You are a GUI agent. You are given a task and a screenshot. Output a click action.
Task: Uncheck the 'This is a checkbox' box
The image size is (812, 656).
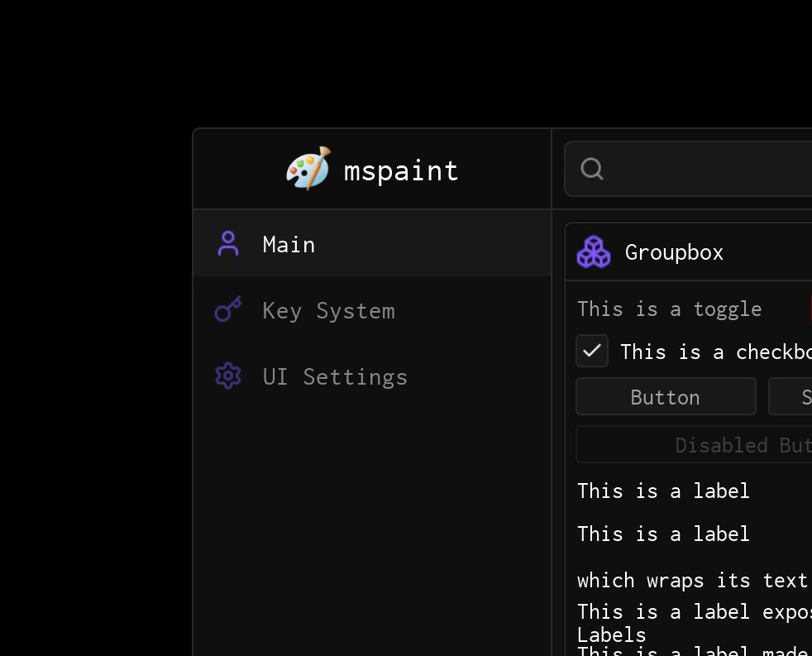click(592, 351)
